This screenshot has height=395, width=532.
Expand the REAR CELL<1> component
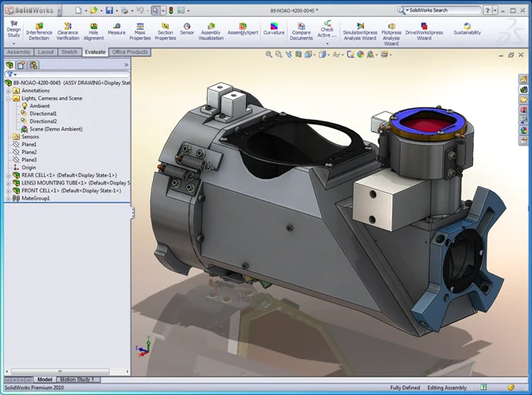point(7,175)
